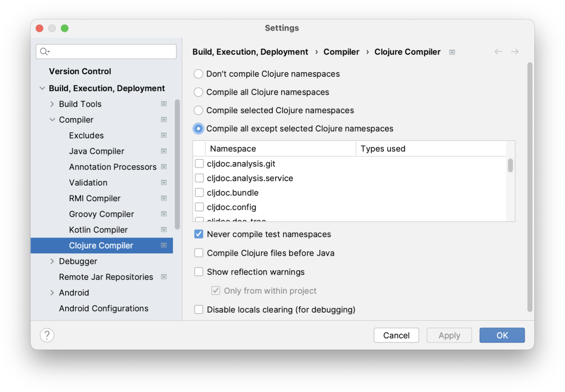Confirm settings with OK
This screenshot has height=392, width=565.
(x=502, y=335)
